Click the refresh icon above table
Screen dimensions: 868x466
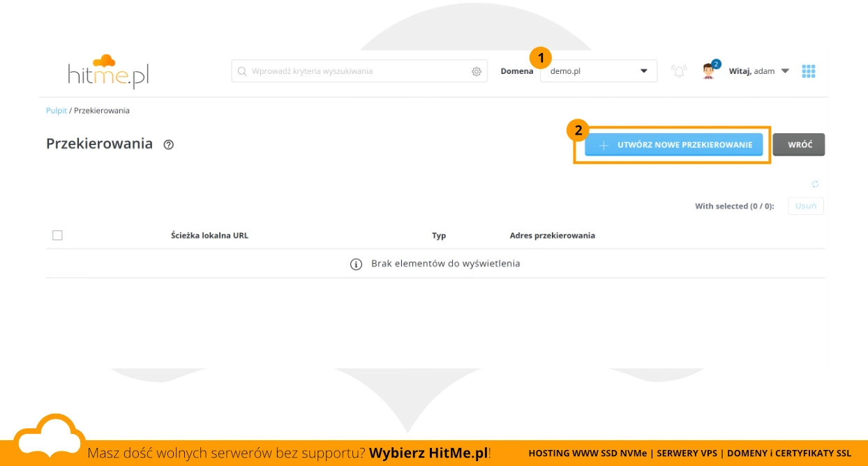[815, 184]
